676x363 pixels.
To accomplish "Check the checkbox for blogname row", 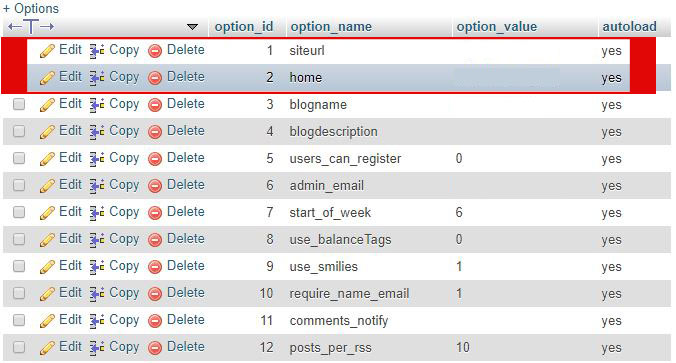I will tap(19, 104).
